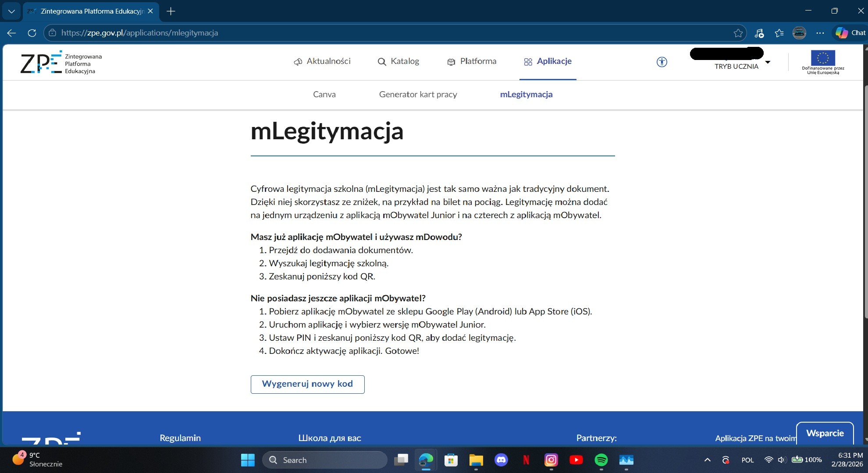Click the browser back arrow

[x=12, y=33]
